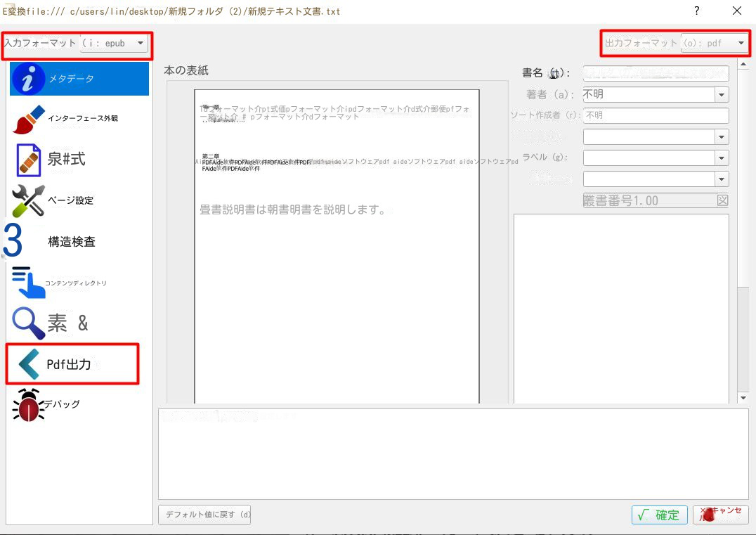Click the キャンセル button

point(720,515)
